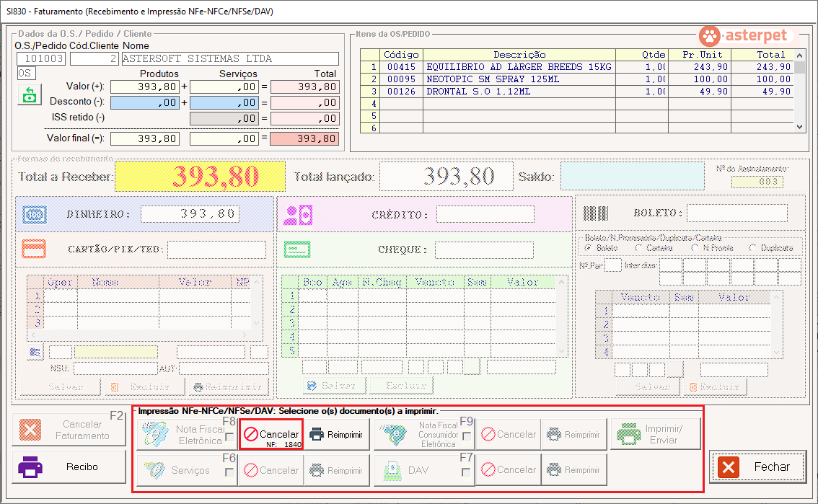Click the CARTÃO/PIX/TED amount field
The image size is (818, 504).
coord(216,249)
